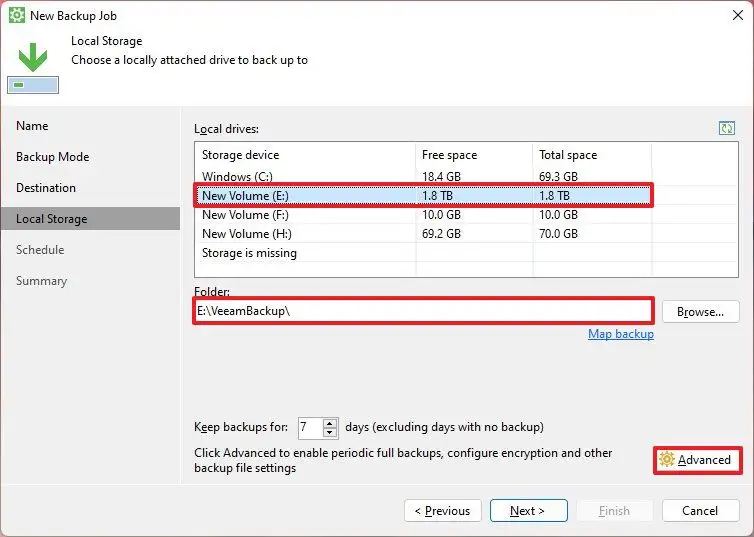Go to the Backup Mode step

pos(52,157)
